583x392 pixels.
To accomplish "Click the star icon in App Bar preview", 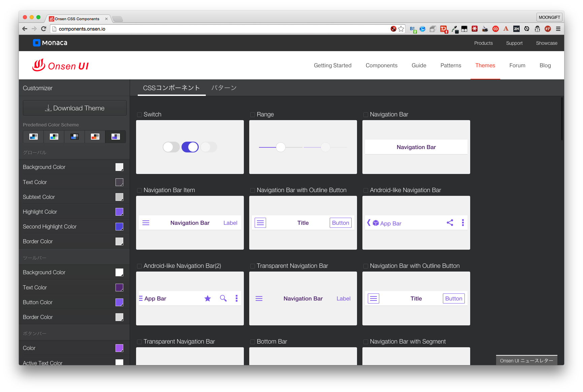I will point(207,298).
